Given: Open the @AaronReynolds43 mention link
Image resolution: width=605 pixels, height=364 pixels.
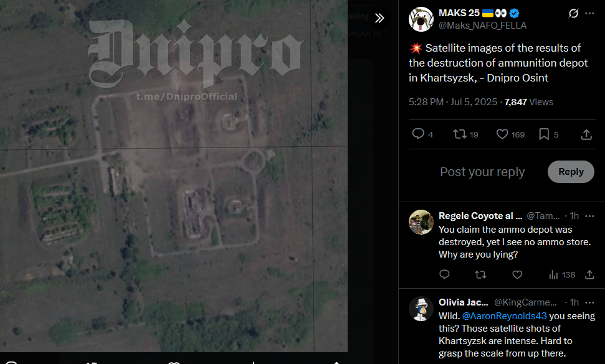Looking at the screenshot, I should (504, 316).
